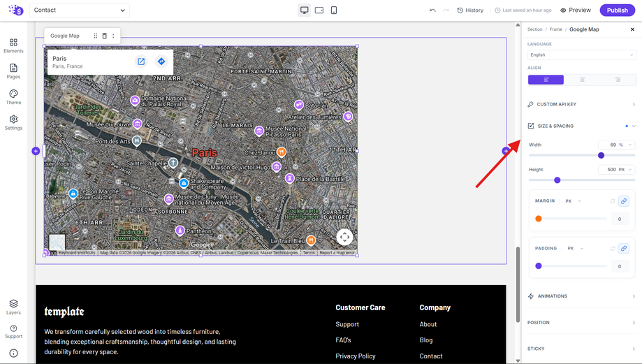This screenshot has height=364, width=642.
Task: Click the Musée du Louvre map marker
Action: 138,123
